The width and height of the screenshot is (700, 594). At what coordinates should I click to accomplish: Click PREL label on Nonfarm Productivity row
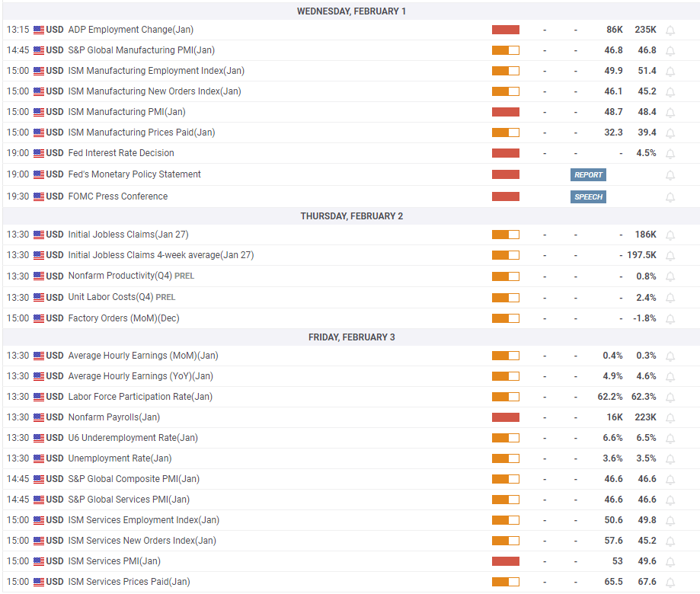[x=184, y=276]
